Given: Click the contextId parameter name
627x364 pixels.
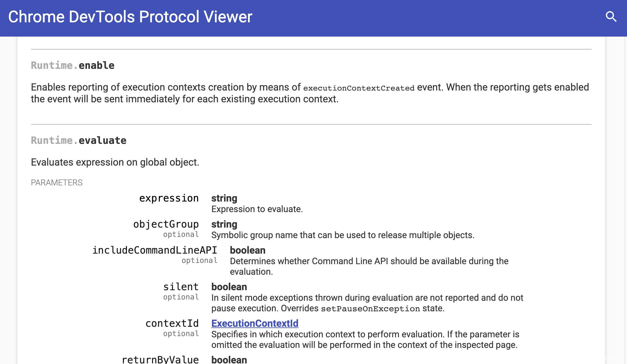Looking at the screenshot, I should (172, 323).
